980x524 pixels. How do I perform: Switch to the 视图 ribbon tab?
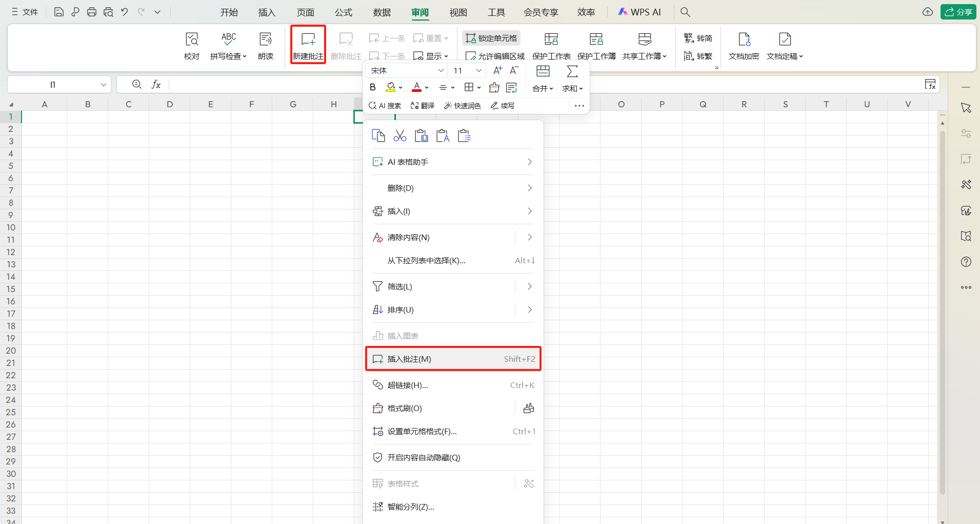[457, 12]
